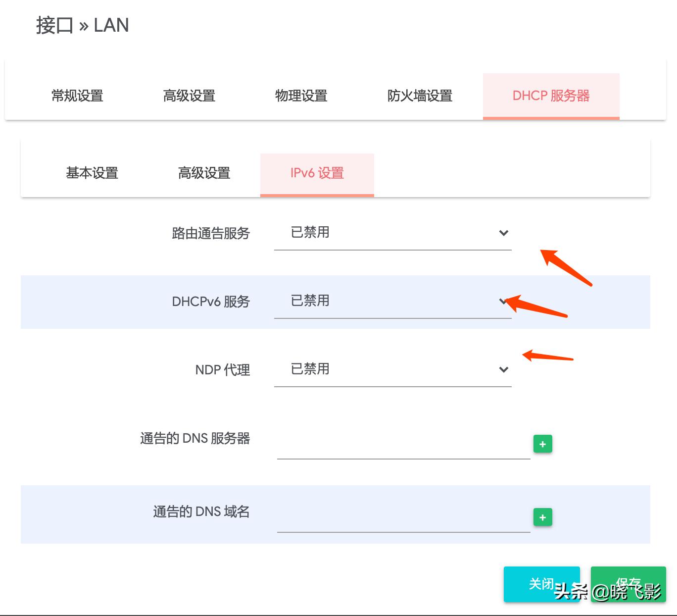677x616 pixels.
Task: Click the chevron arrow on NDP 代理
Action: (503, 369)
